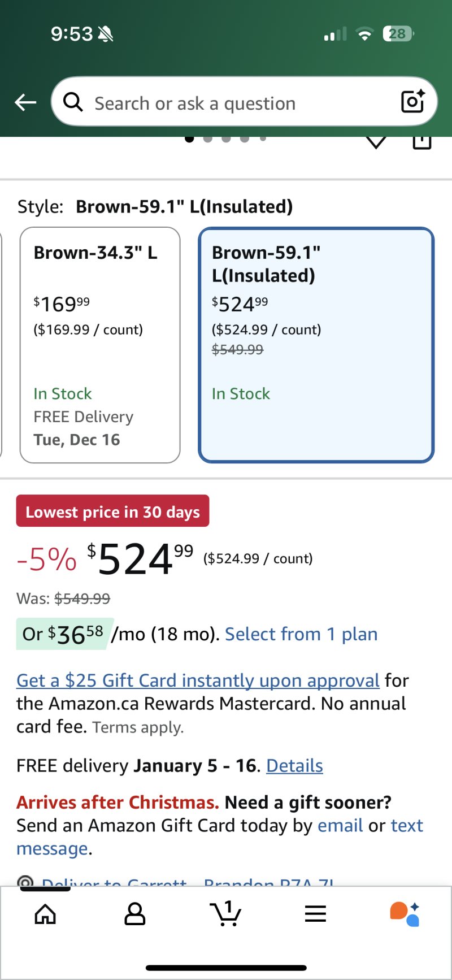Select the Brown-34.3" L style option

pos(100,345)
